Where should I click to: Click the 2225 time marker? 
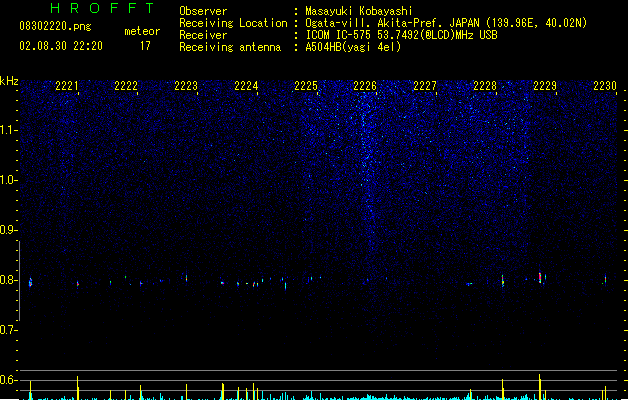click(x=306, y=86)
